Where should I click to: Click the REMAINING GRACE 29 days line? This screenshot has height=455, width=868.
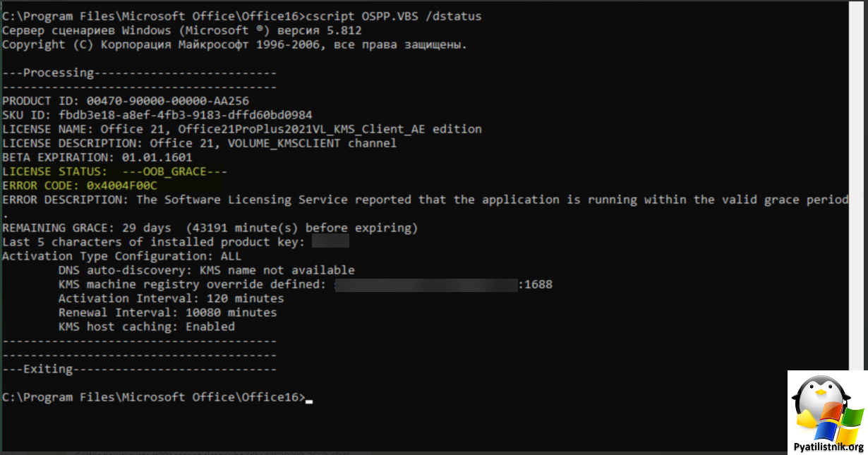tap(210, 228)
